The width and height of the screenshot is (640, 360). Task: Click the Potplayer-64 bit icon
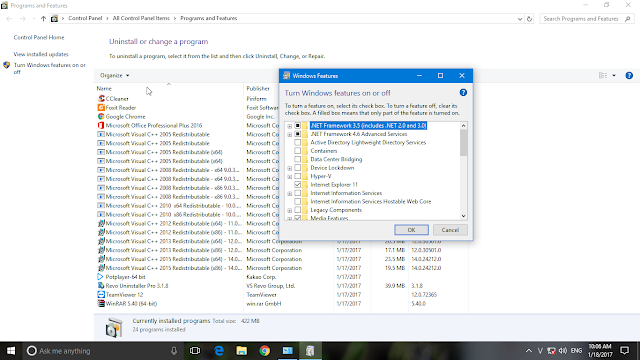101,277
